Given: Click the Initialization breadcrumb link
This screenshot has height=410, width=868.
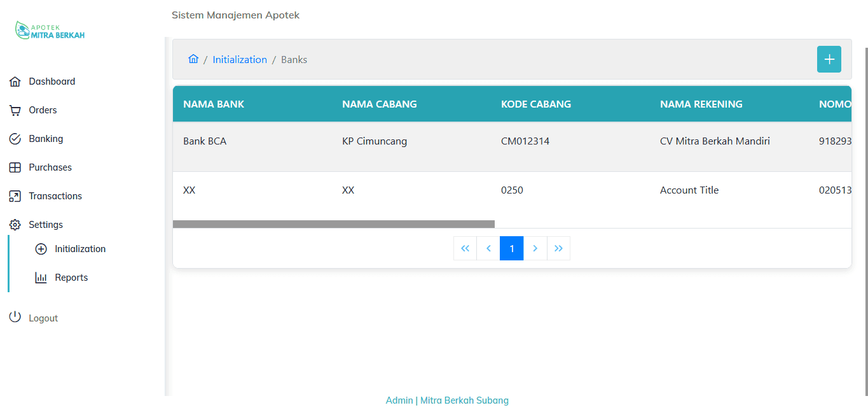Looking at the screenshot, I should tap(240, 60).
